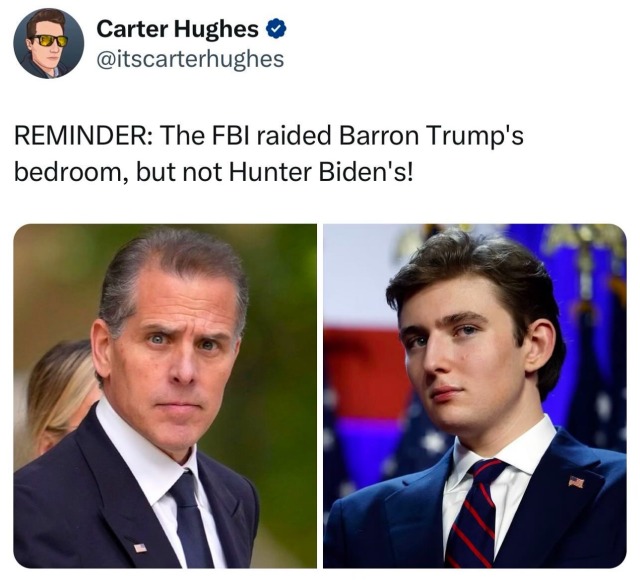This screenshot has height=587, width=640.
Task: Click the solid navy tie in the left photo
Action: [x=190, y=520]
